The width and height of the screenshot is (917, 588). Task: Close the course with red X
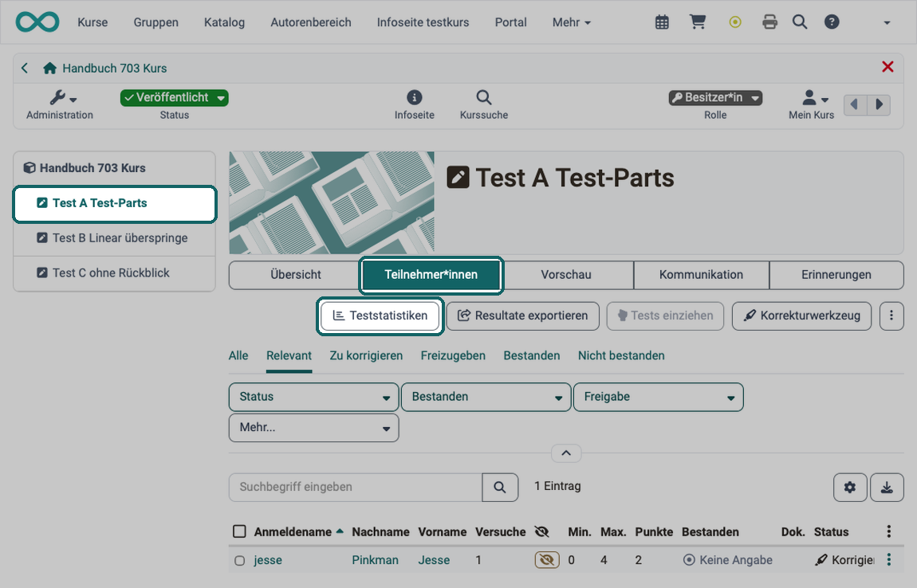[x=887, y=67]
